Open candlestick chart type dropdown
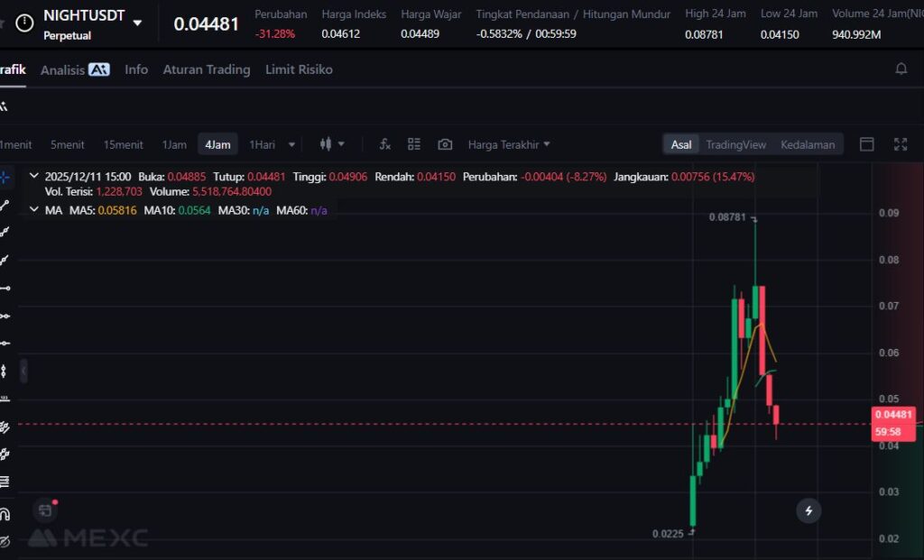924x560 pixels. [x=332, y=144]
